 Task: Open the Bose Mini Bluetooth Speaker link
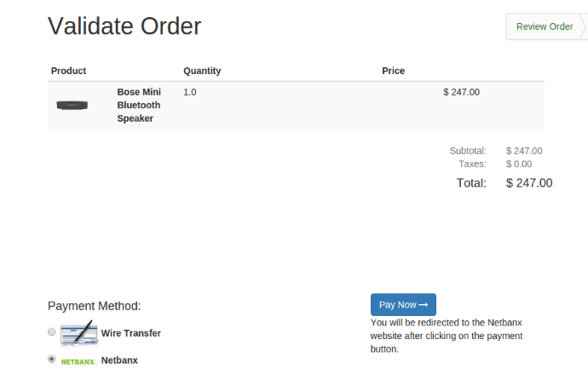139,106
